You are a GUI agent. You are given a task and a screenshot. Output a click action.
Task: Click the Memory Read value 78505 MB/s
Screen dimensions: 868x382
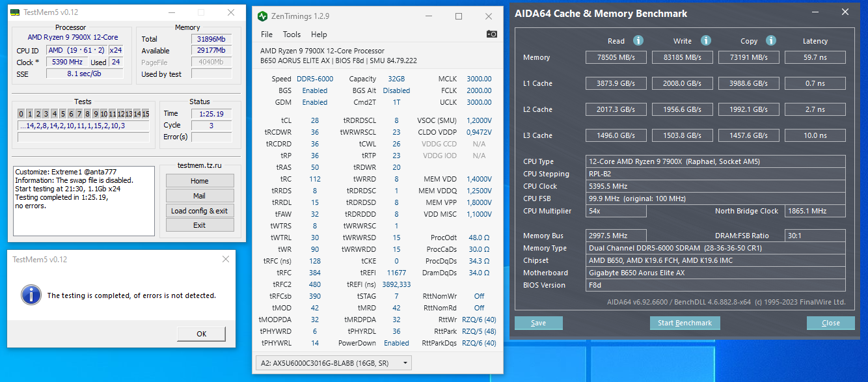tap(616, 57)
